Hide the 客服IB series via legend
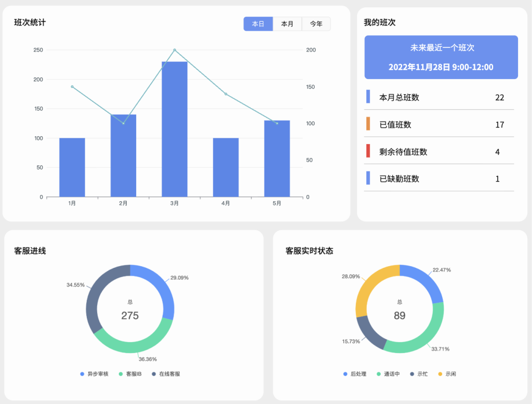This screenshot has width=532, height=404. [x=130, y=374]
